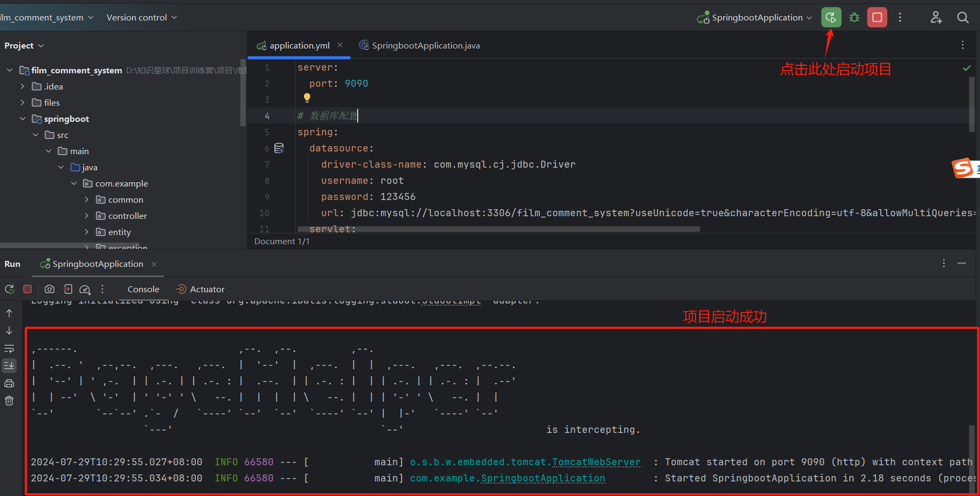
Task: Click the username value root
Action: tap(392, 181)
